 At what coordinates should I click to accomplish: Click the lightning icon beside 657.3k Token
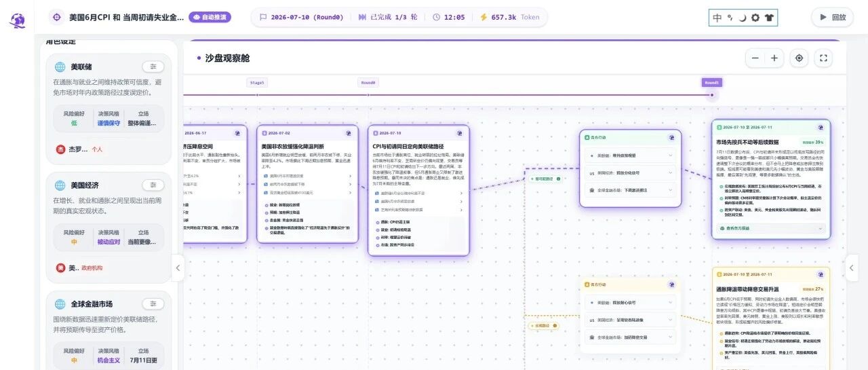coord(484,17)
